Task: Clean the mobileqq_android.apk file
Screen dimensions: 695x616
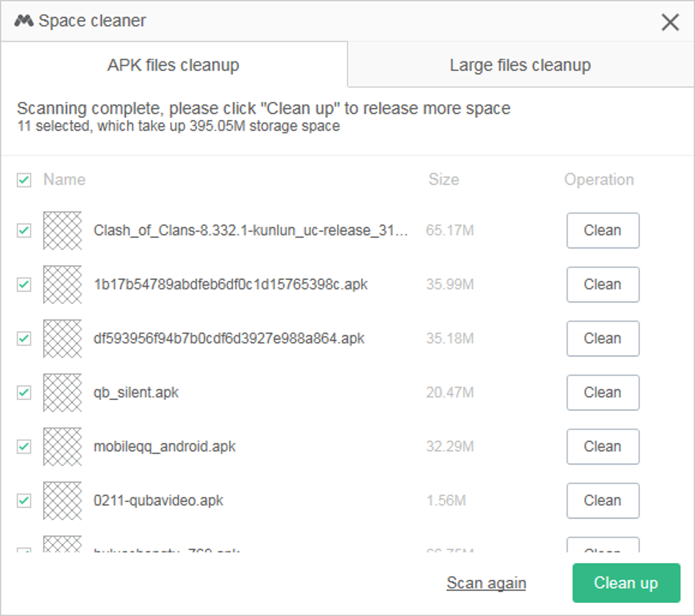Action: click(x=602, y=446)
